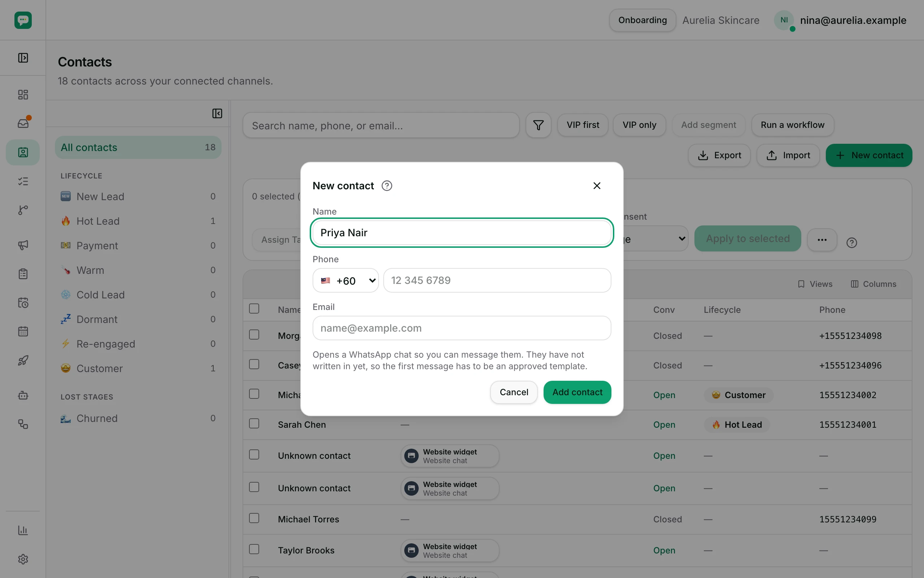Open the calendar icon in sidebar
The height and width of the screenshot is (578, 924).
23,331
